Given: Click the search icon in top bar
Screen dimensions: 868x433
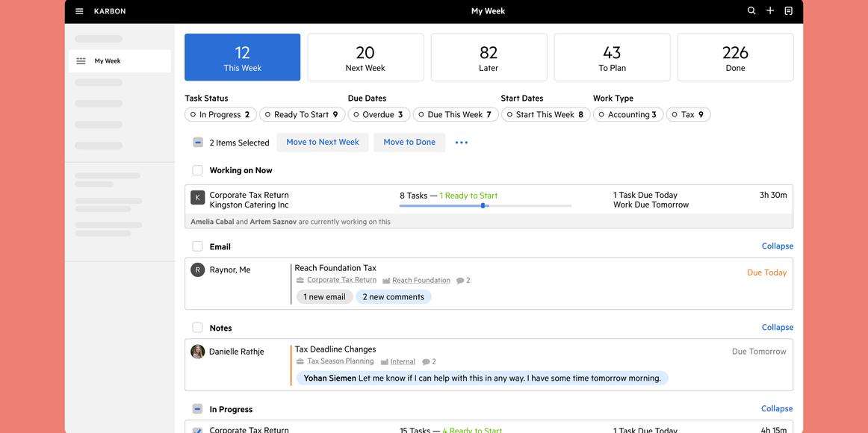Looking at the screenshot, I should point(750,11).
